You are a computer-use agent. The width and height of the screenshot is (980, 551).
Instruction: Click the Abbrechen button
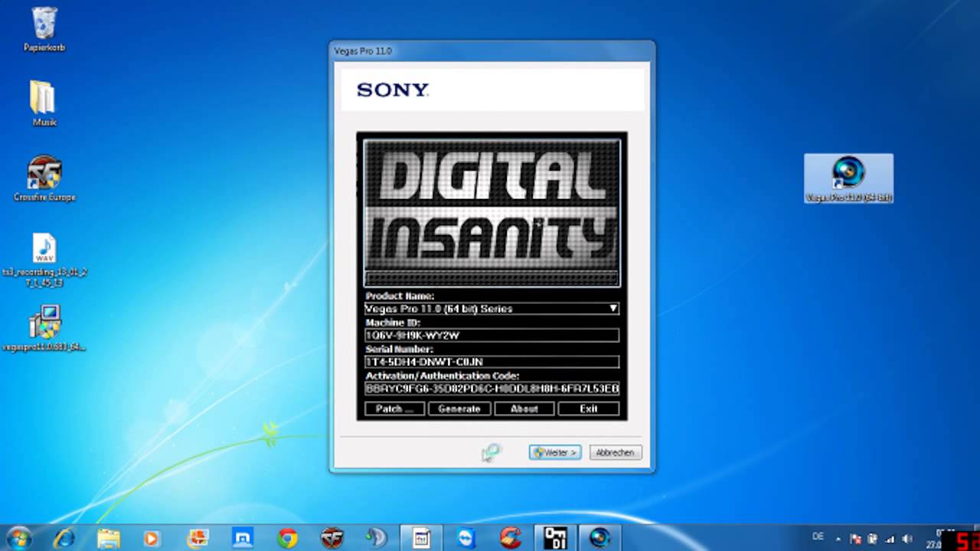pyautogui.click(x=616, y=452)
